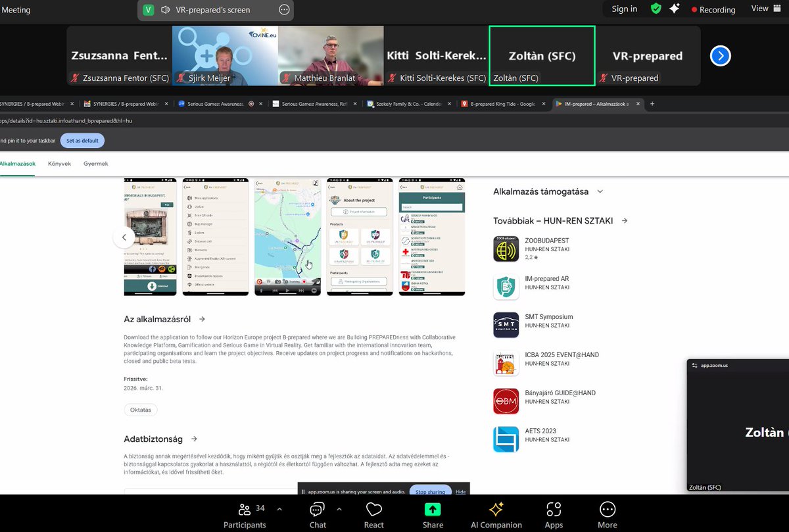Click the green Share screen icon
789x532 pixels.
[433, 509]
